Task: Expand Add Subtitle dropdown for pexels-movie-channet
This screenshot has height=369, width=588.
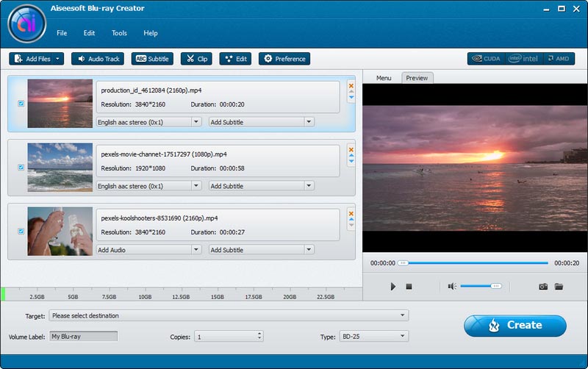Action: pyautogui.click(x=309, y=186)
